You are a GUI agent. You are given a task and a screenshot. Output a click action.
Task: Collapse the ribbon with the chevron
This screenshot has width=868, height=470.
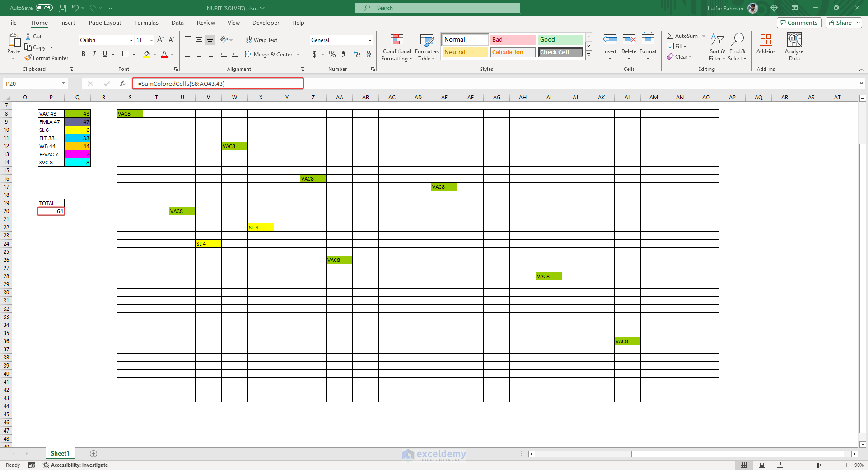coord(861,70)
